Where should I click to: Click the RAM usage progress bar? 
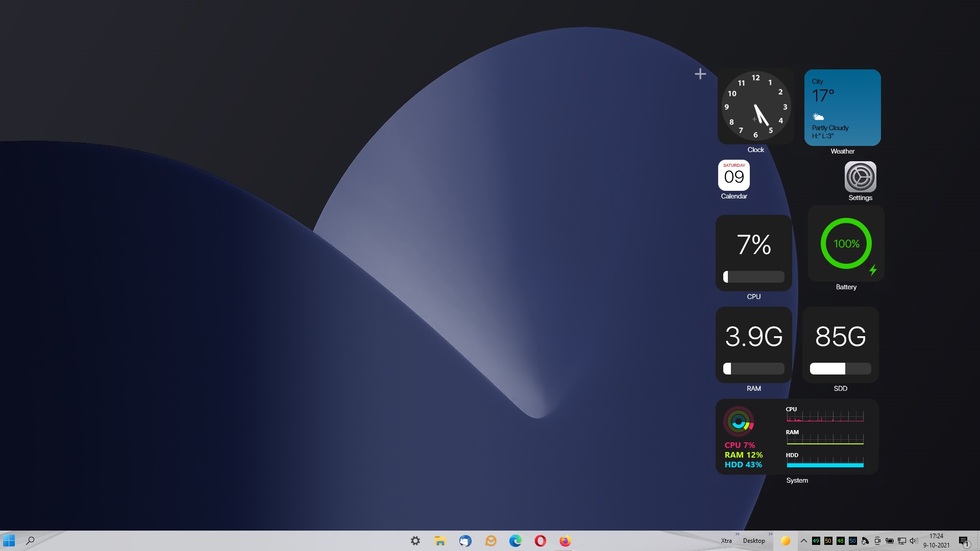coord(754,368)
